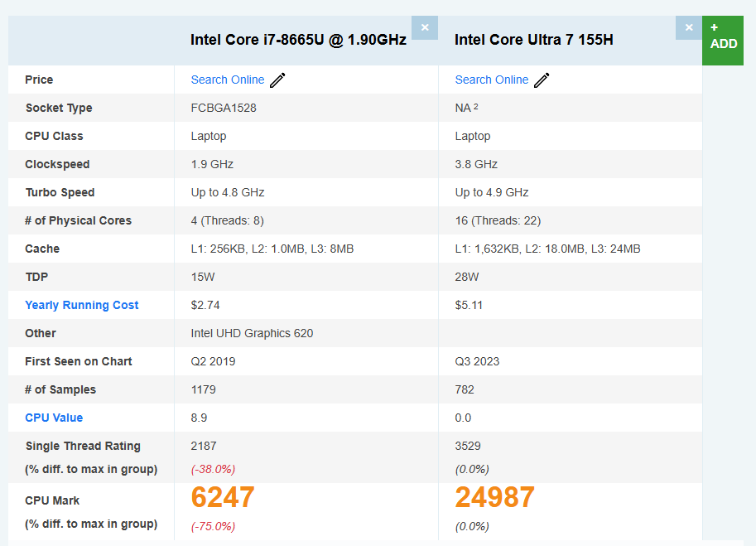Edit price pencil icon for i7-8665U
This screenshot has height=546, width=756.
(277, 80)
